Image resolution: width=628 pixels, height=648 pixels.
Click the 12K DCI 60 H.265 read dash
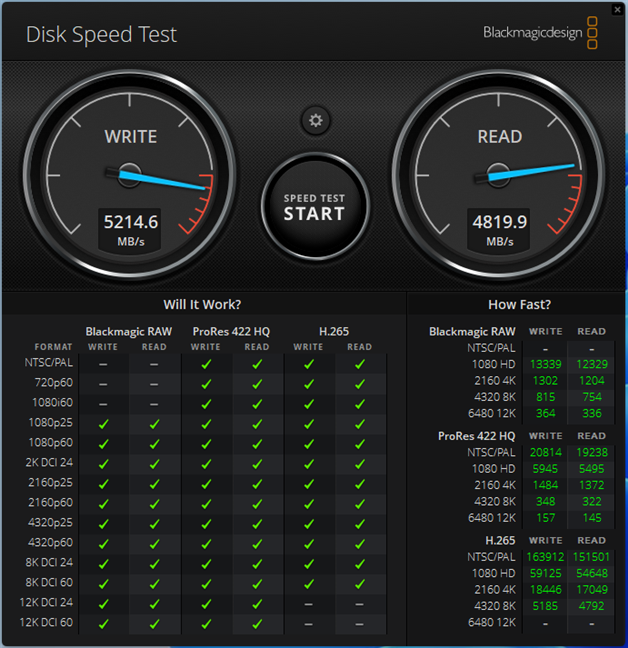[x=359, y=624]
